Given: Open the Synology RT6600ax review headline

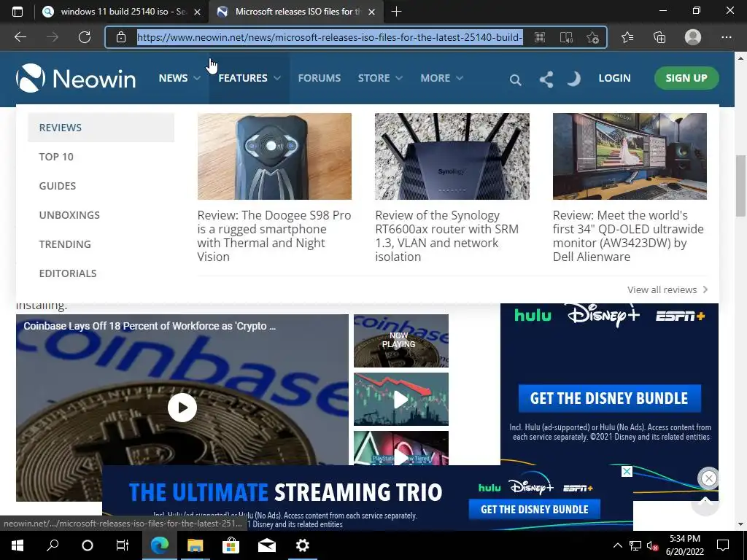Looking at the screenshot, I should [447, 236].
